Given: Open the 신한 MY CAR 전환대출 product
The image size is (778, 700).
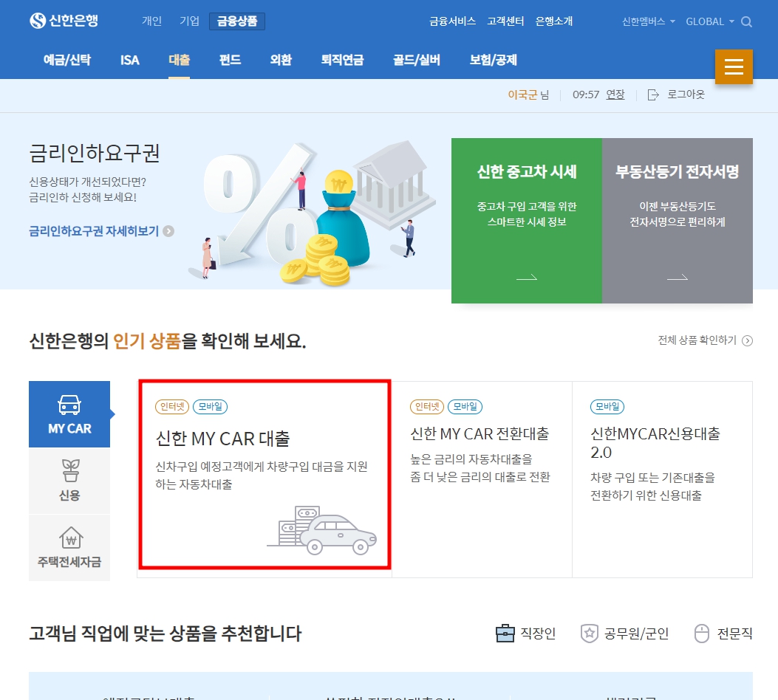Looking at the screenshot, I should tap(480, 433).
